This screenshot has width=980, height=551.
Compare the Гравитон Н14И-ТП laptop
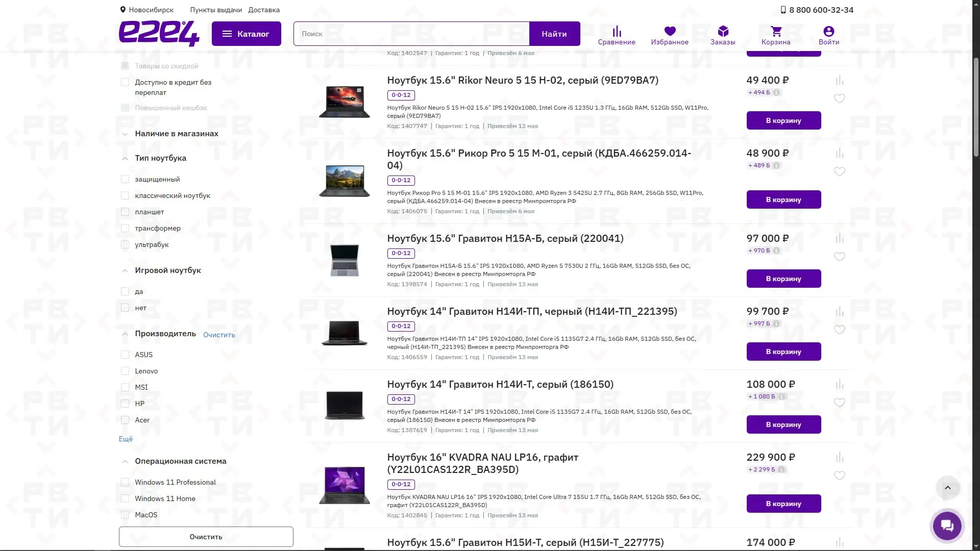(x=840, y=311)
